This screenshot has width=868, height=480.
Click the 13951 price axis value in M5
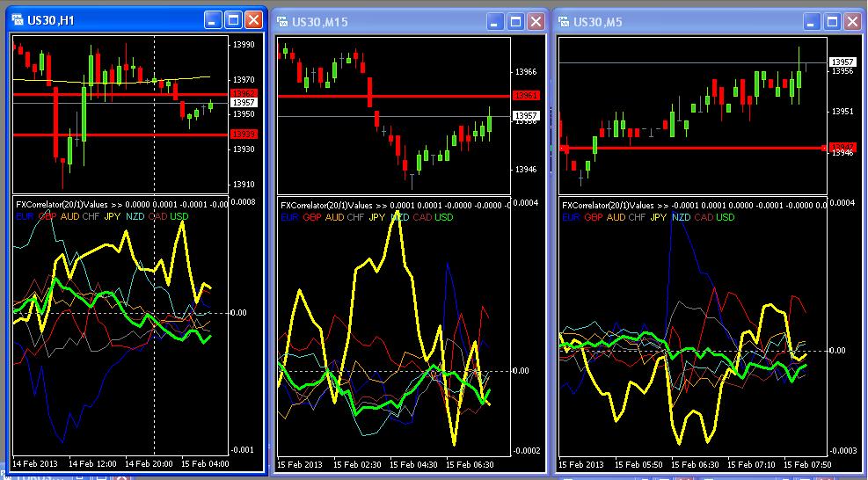[842, 112]
